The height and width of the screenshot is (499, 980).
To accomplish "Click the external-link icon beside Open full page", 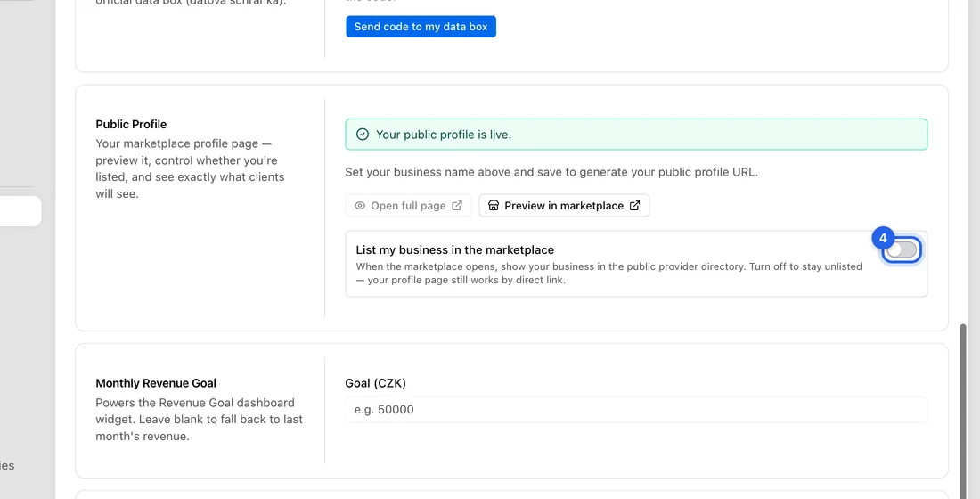I will (x=457, y=206).
